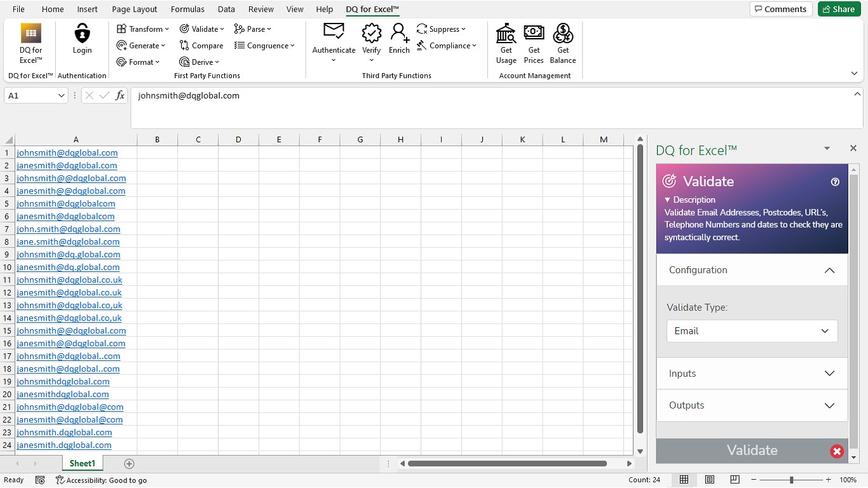The height and width of the screenshot is (488, 868).
Task: Collapse the ribbon with the chevron
Action: click(854, 74)
